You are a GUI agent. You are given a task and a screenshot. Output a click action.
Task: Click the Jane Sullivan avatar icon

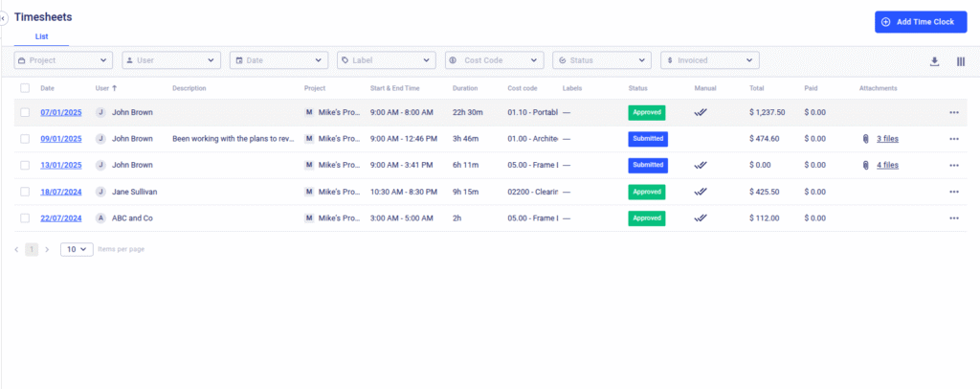click(x=100, y=192)
